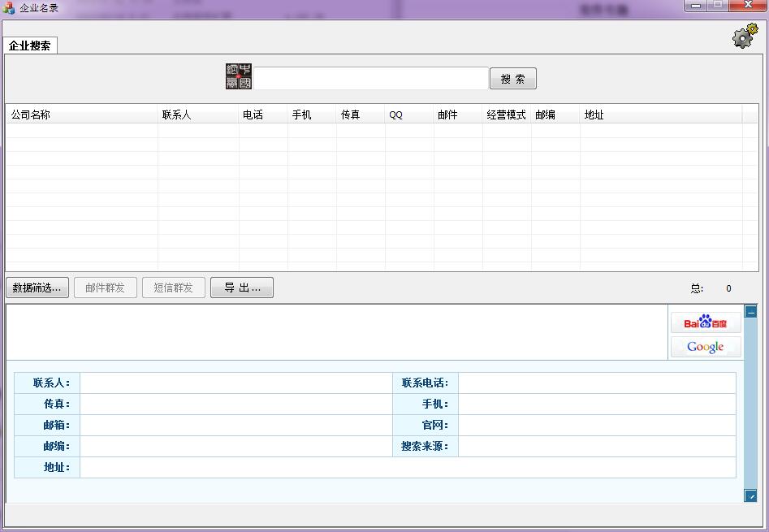Click the QQ column header
The height and width of the screenshot is (532, 769).
point(409,115)
